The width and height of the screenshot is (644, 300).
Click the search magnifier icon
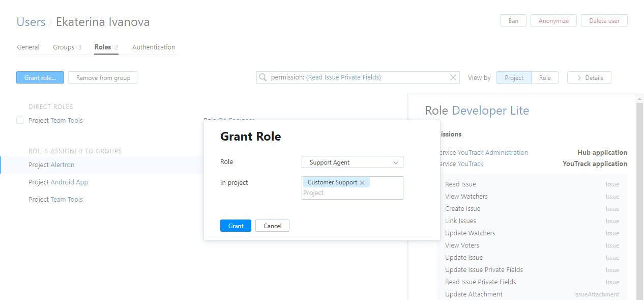pyautogui.click(x=263, y=77)
